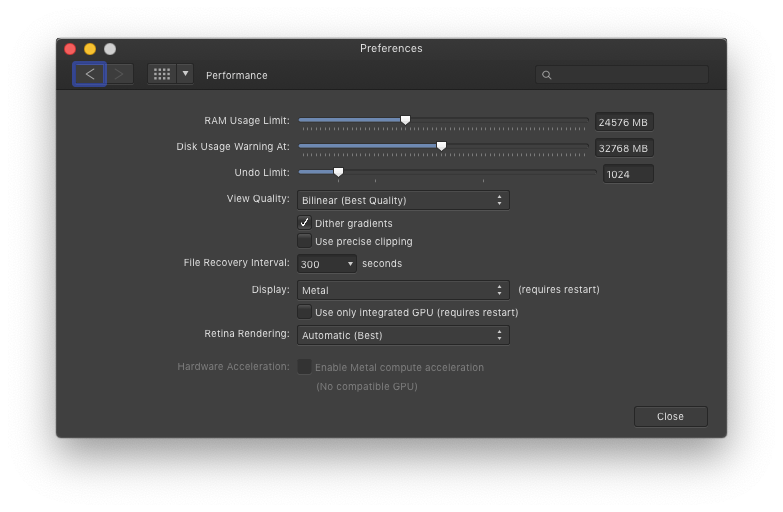Screen dimensions: 783x512
Task: Click the forward arrow navigation button
Action: [x=119, y=74]
